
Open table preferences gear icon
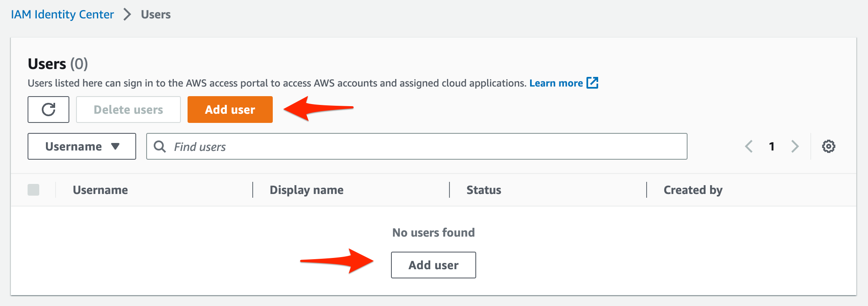pos(829,146)
